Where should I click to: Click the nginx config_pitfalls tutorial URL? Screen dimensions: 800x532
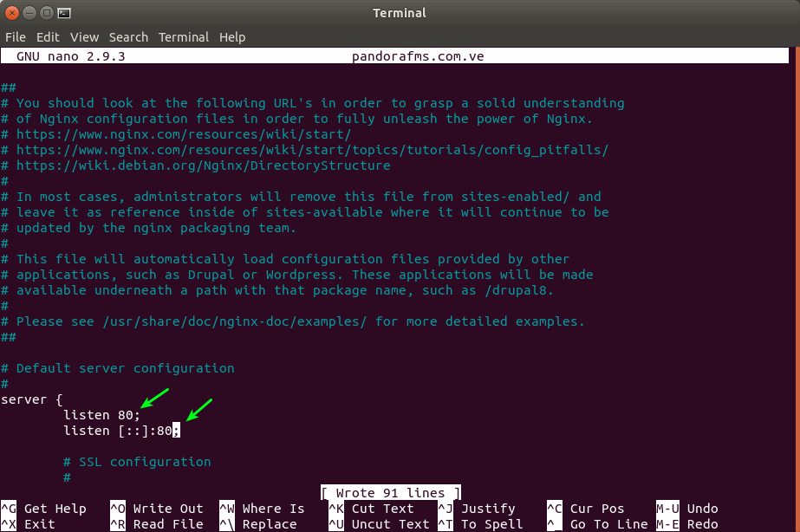(x=312, y=150)
